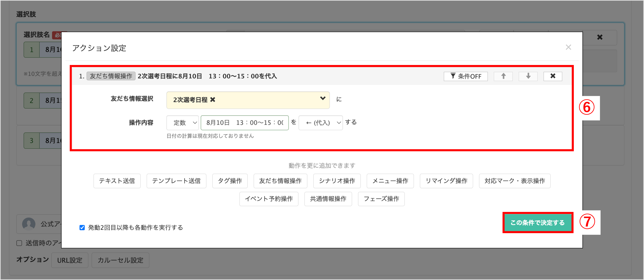Click the 条件OFF filter button

coord(466,76)
